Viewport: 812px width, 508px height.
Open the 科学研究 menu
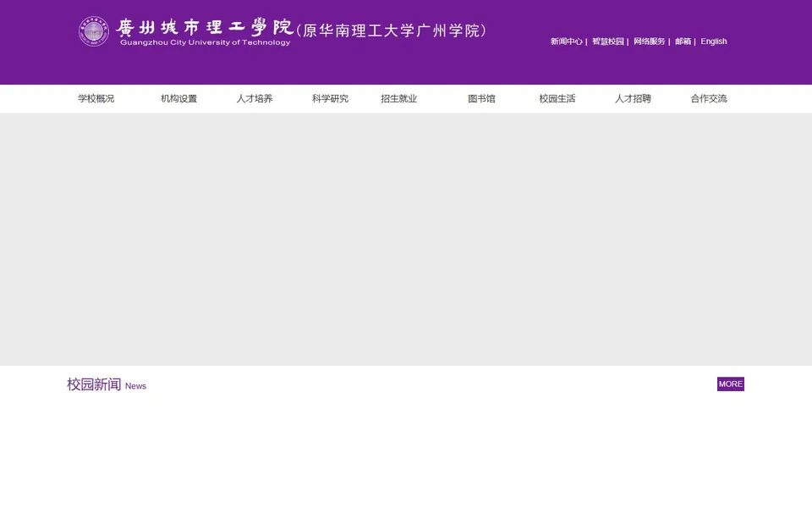pos(330,98)
